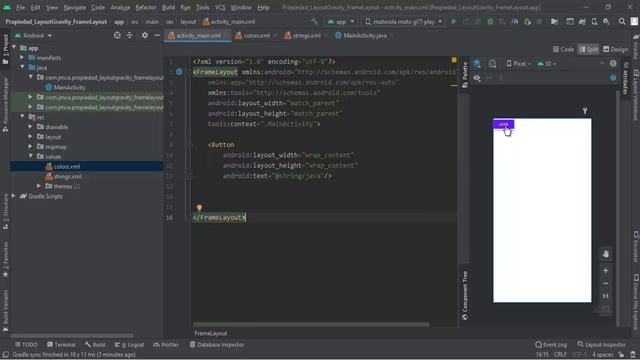Zoom in the preview with plus icon
The width and height of the screenshot is (640, 360).
coord(606,271)
